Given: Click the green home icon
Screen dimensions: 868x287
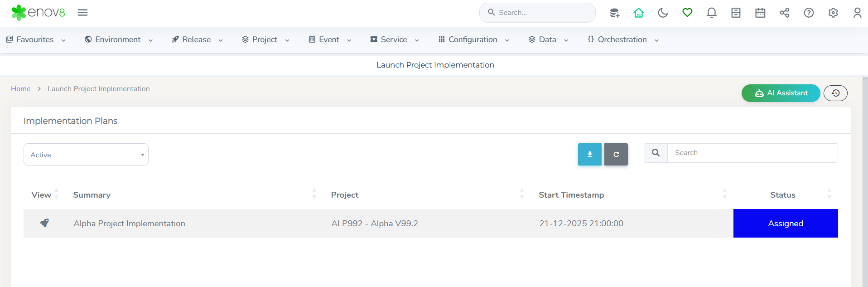Looking at the screenshot, I should click(x=638, y=13).
